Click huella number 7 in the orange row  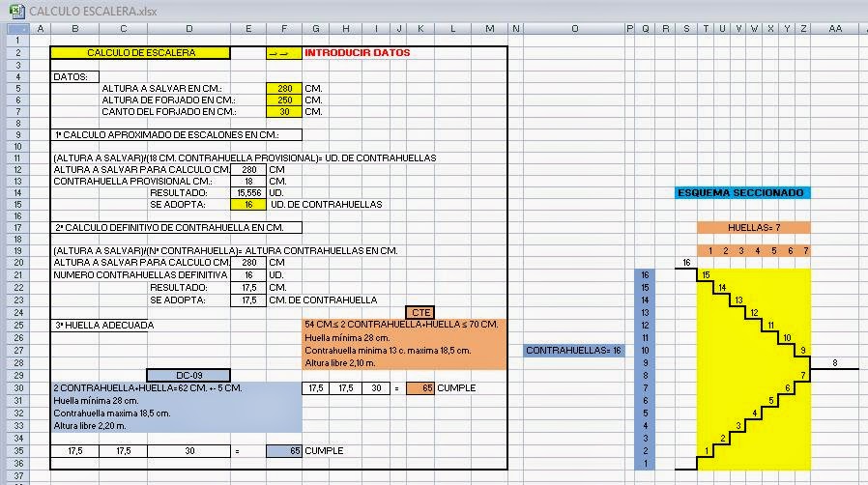coord(805,251)
